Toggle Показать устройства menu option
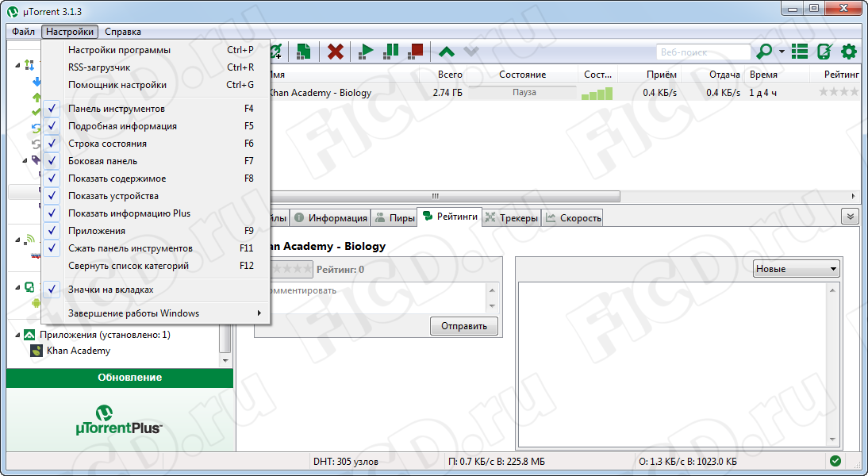 pos(156,196)
